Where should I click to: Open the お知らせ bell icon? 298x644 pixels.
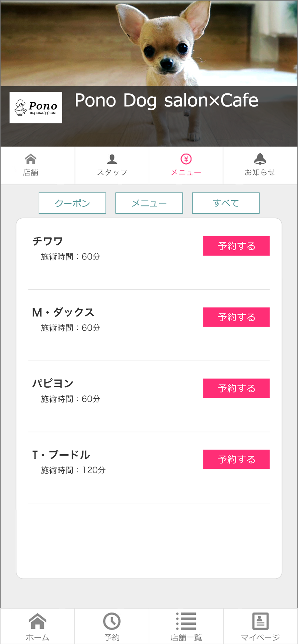click(260, 159)
